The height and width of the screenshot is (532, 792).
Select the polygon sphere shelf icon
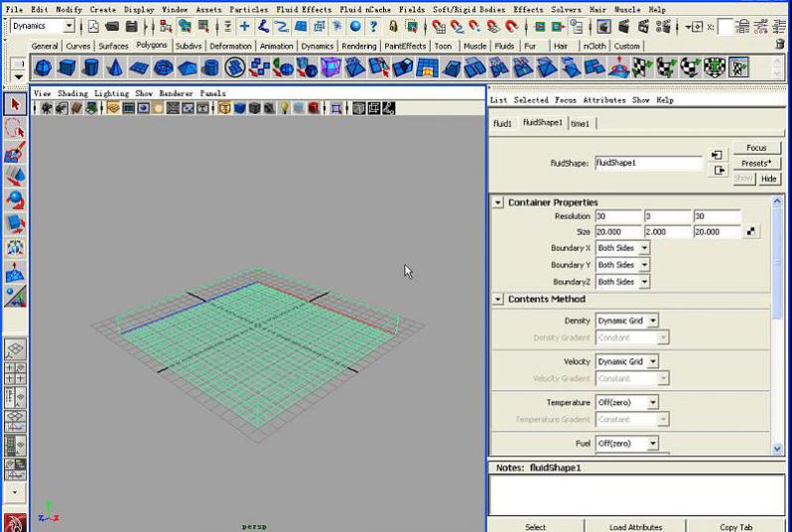(44, 67)
